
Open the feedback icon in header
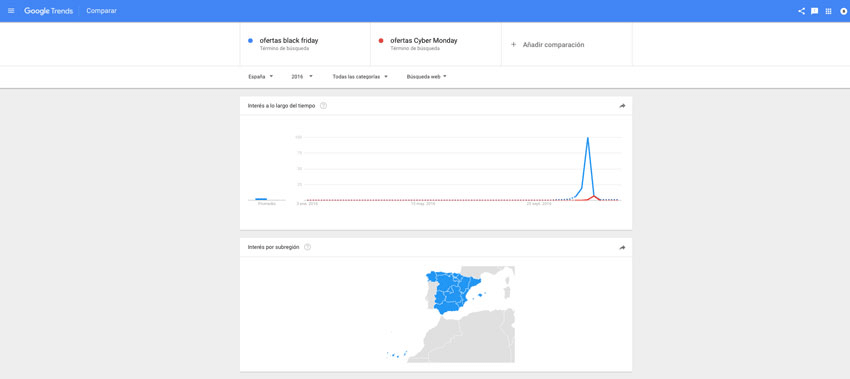pyautogui.click(x=814, y=11)
